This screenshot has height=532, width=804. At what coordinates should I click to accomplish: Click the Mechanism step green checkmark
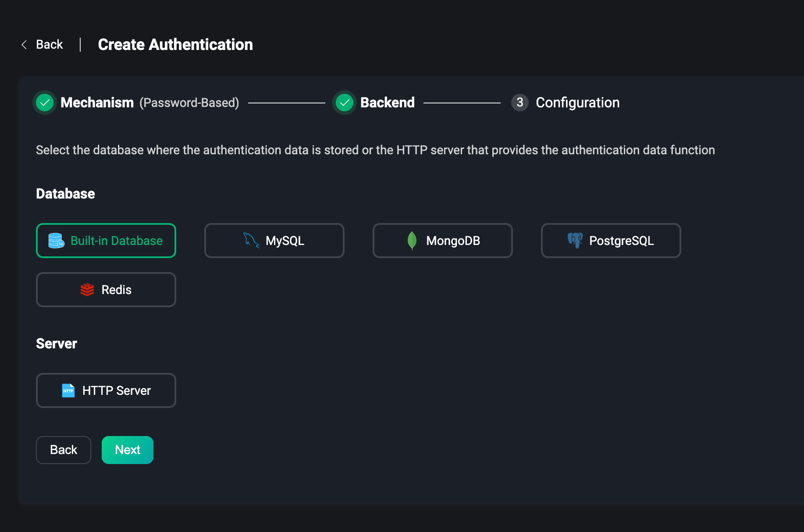point(45,103)
